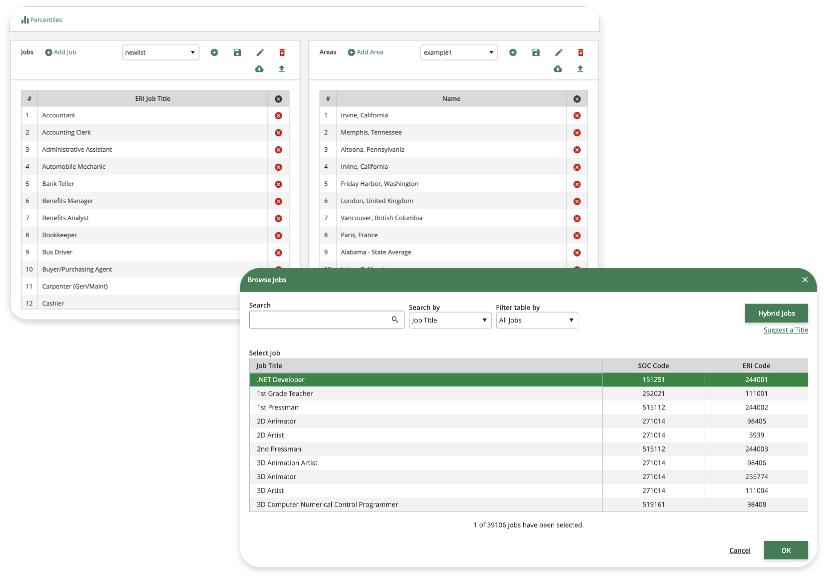Select the 2D Animator row

pyautogui.click(x=425, y=421)
